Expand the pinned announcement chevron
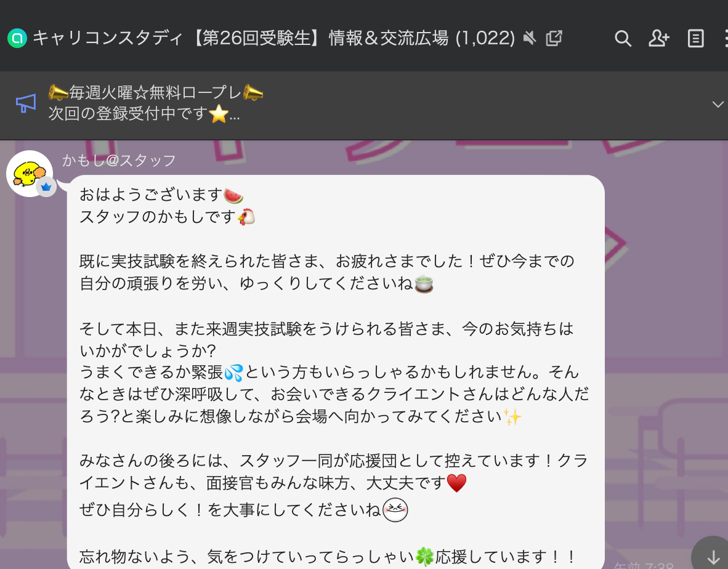The image size is (728, 569). pos(718,105)
